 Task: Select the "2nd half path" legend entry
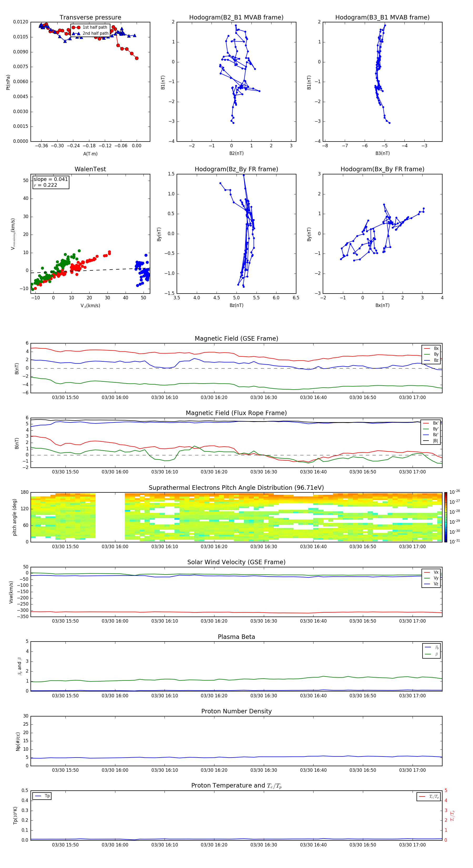click(90, 33)
